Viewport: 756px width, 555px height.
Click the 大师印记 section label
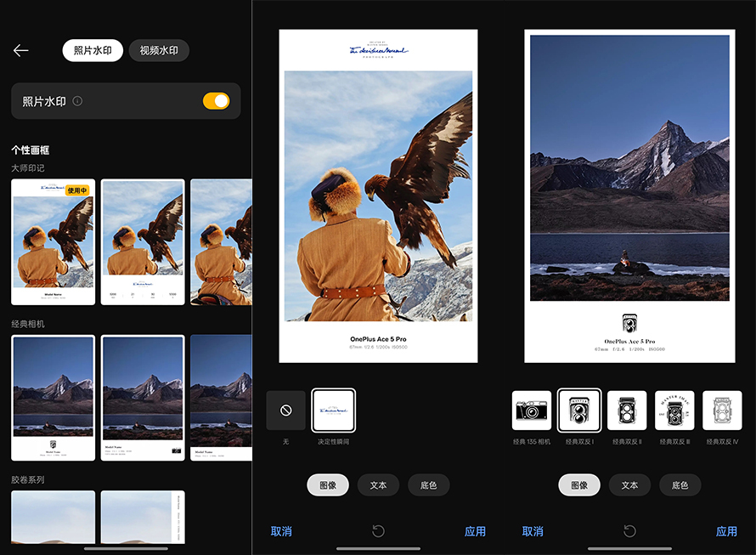(28, 168)
